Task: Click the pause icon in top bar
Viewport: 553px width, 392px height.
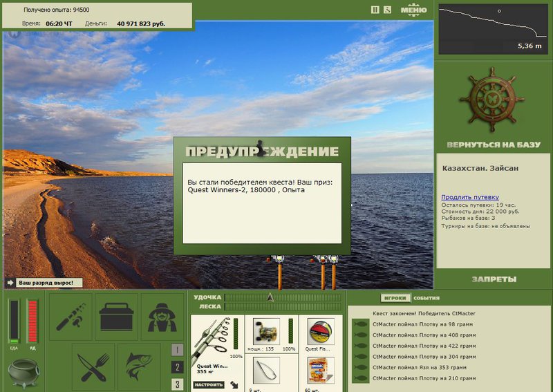Action: [x=375, y=10]
